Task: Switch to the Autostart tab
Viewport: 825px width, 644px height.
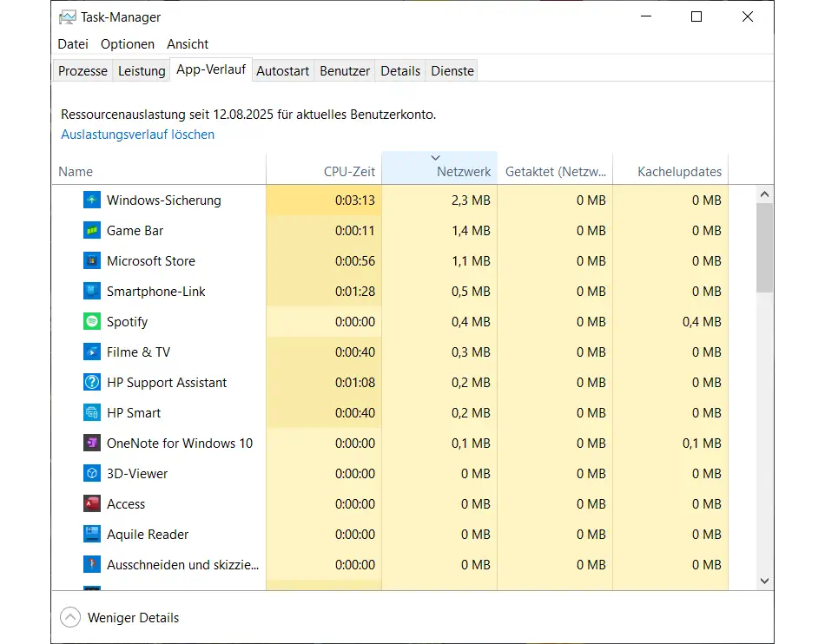Action: click(x=282, y=71)
